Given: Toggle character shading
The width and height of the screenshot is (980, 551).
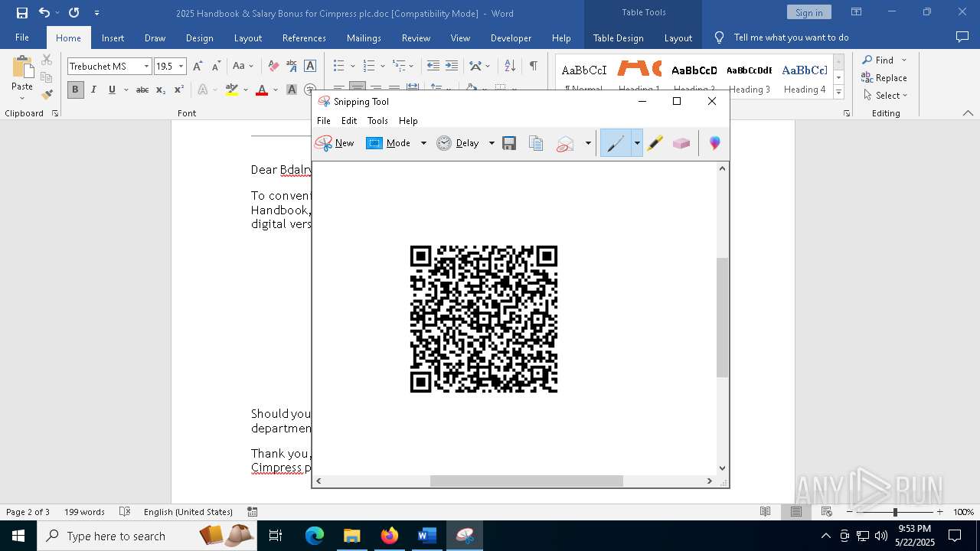Looking at the screenshot, I should 292,90.
